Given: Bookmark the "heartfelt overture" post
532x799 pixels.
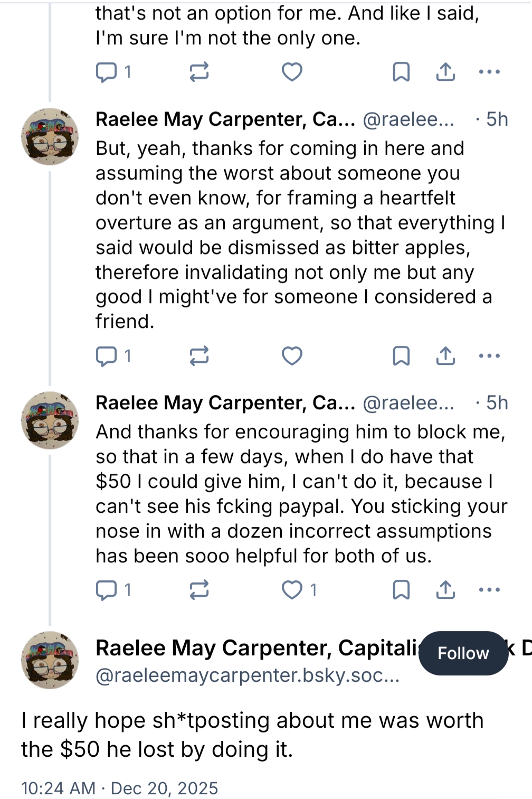Looking at the screenshot, I should point(401,355).
